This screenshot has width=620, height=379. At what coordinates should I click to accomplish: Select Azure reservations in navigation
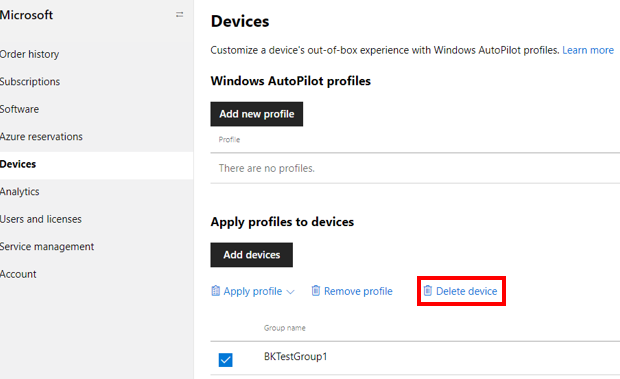pyautogui.click(x=41, y=136)
